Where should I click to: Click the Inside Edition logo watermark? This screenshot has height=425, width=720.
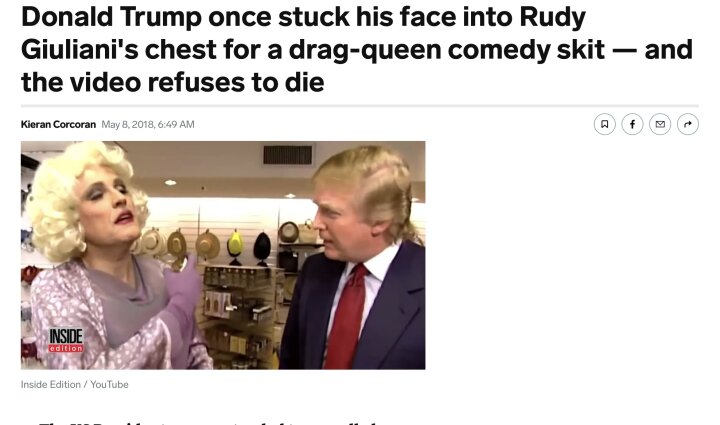coord(66,340)
